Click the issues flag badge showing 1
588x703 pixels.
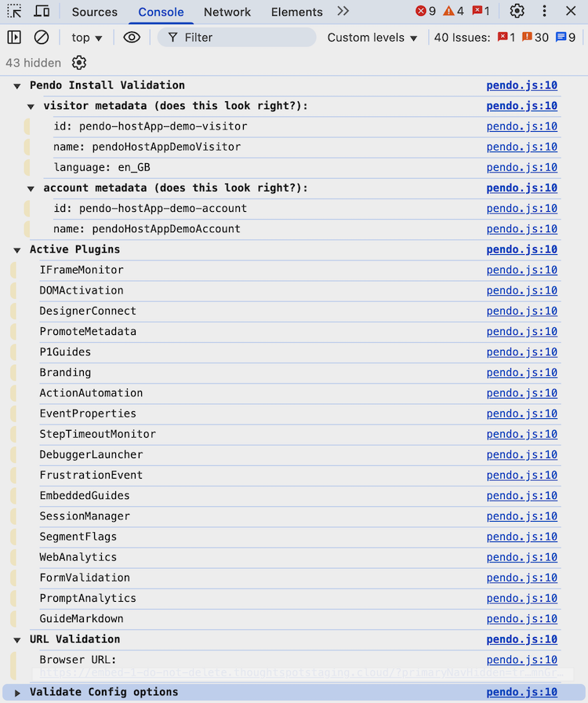click(481, 11)
